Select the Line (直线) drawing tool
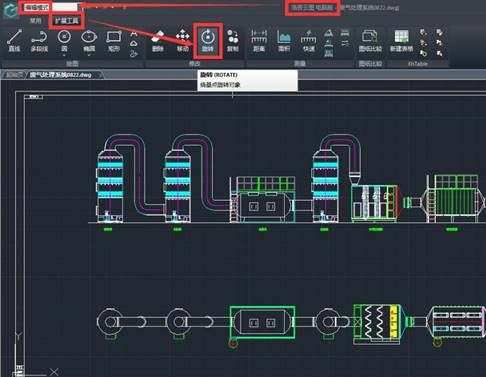Image resolution: width=486 pixels, height=377 pixels. 14,41
